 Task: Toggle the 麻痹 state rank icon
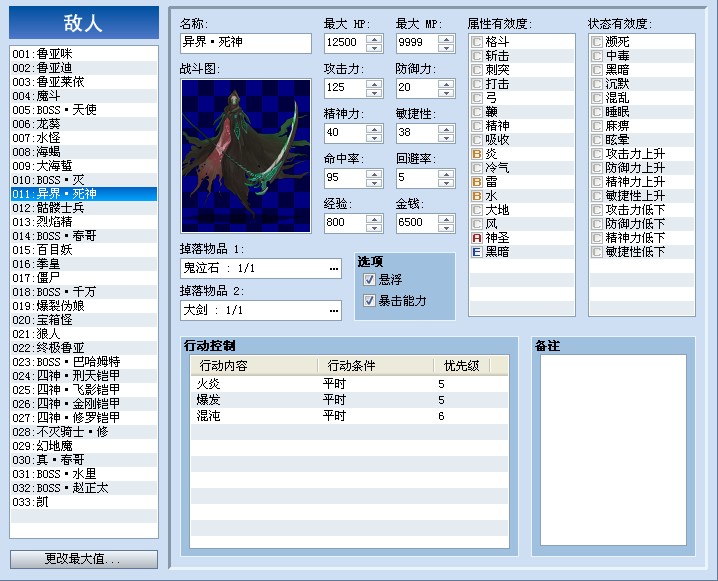597,126
